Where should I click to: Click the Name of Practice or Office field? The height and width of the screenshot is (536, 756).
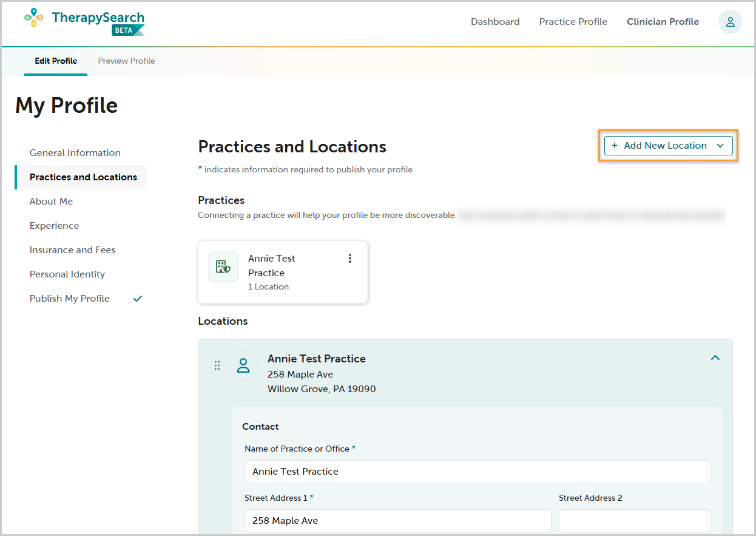(x=477, y=472)
